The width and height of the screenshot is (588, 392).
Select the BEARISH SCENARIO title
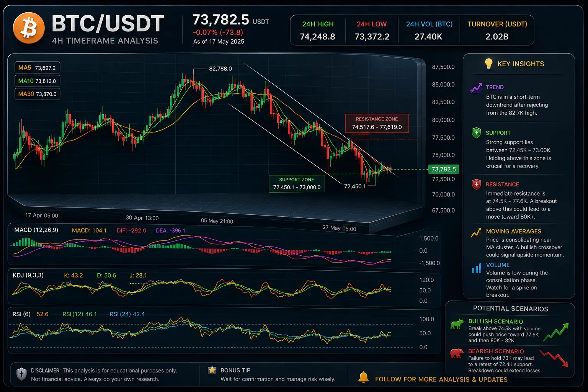point(496,351)
